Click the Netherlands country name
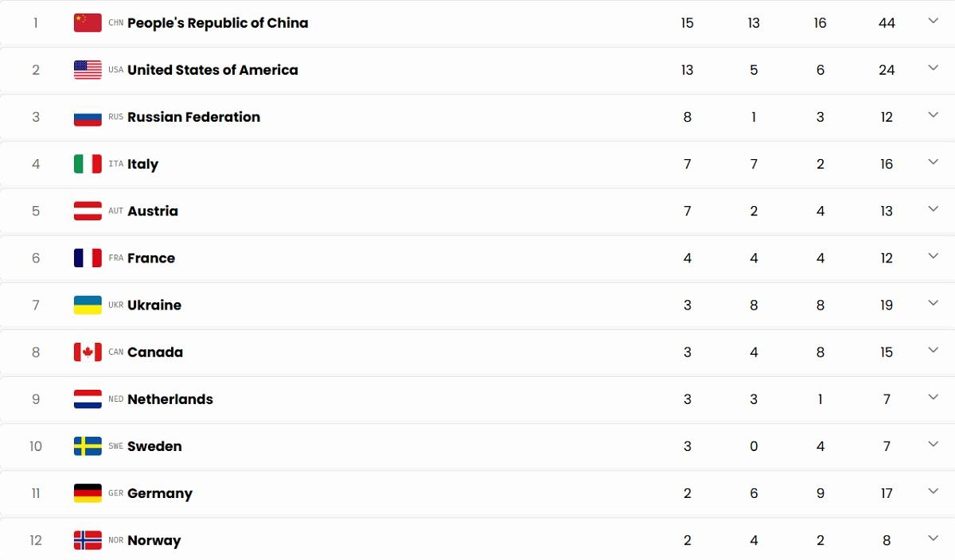Screen dimensions: 955x560 [x=170, y=399]
